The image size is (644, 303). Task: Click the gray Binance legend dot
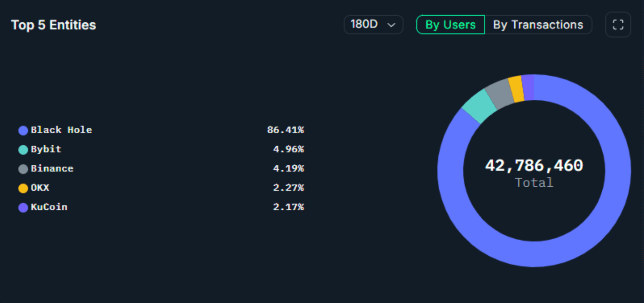[x=23, y=169]
